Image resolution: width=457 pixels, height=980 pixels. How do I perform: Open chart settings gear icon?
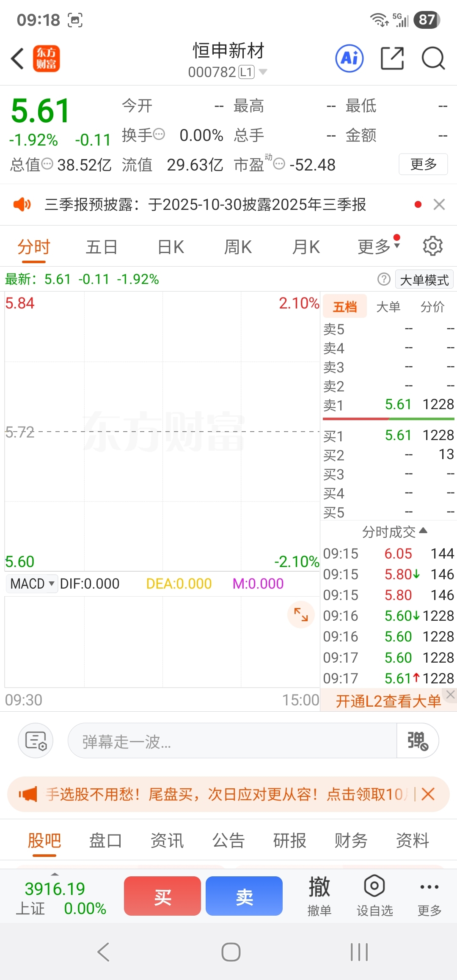click(x=432, y=246)
